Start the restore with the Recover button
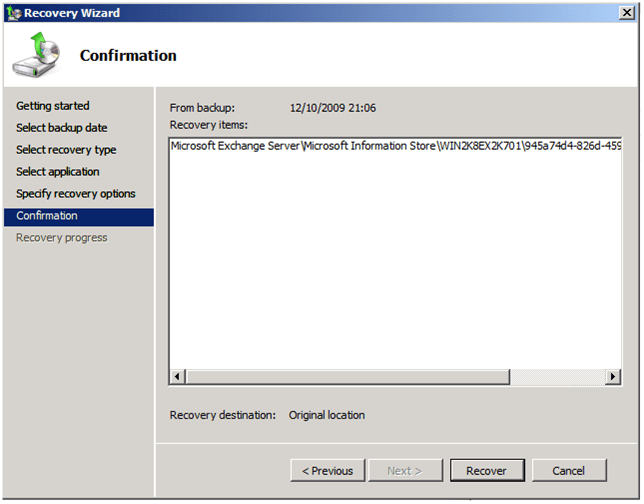644x504 pixels. pos(486,471)
